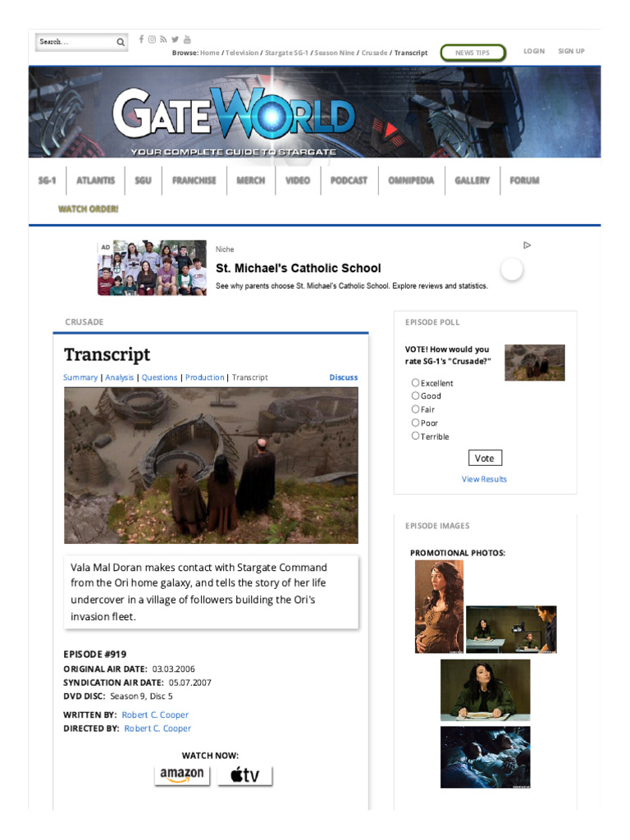Click the Stargate SG-1 breadcrumb link
This screenshot has height=840, width=630.
(286, 53)
